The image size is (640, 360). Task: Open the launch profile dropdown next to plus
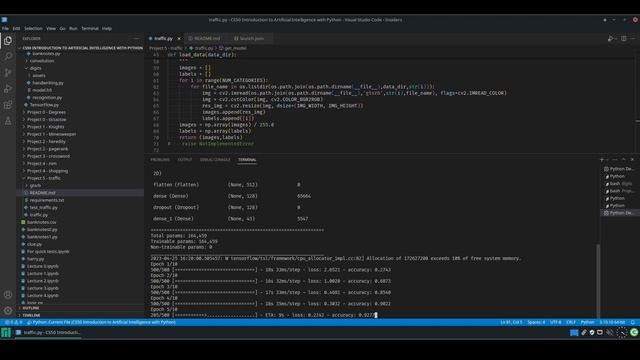click(607, 160)
